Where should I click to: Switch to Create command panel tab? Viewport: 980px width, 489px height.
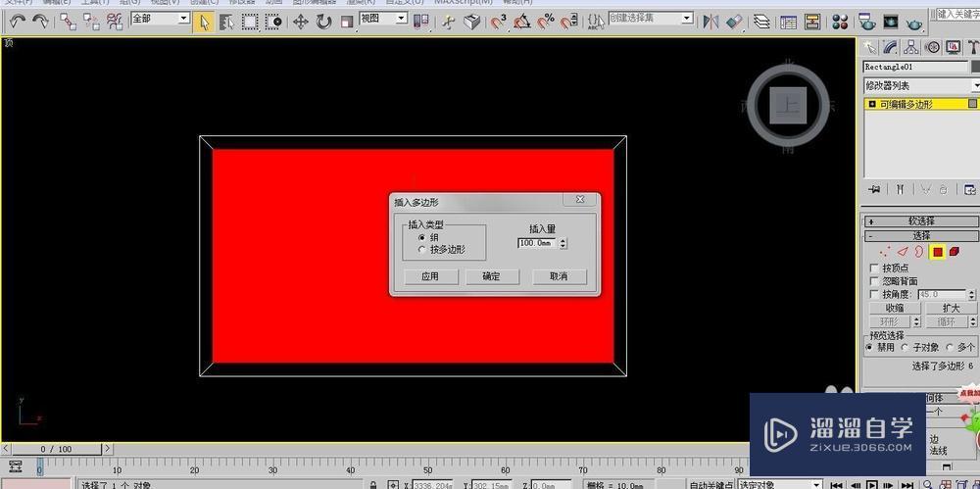click(870, 47)
